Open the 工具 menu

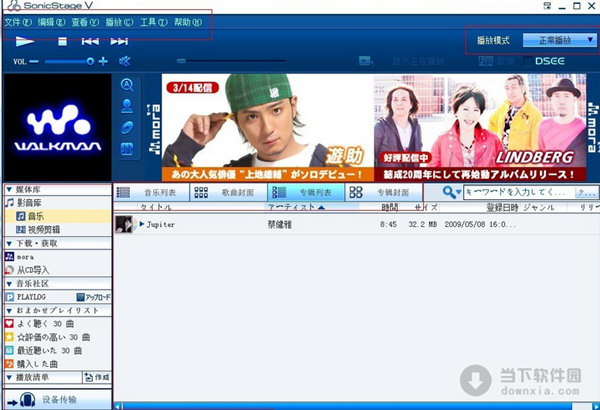(153, 22)
